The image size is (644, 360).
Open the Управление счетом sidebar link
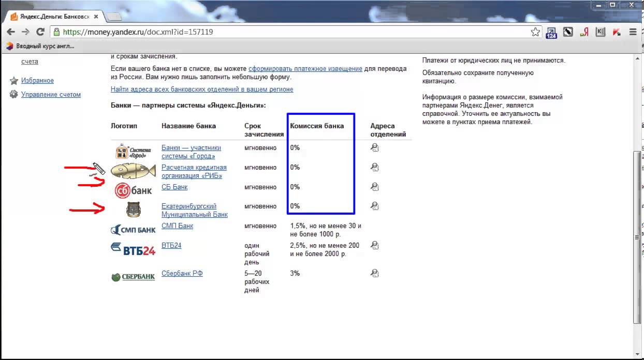[x=51, y=95]
